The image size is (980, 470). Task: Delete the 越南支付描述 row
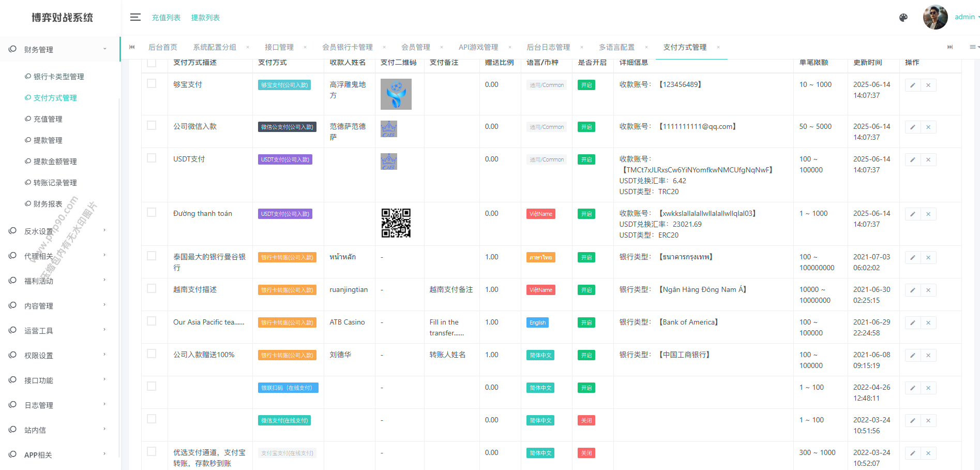click(928, 290)
